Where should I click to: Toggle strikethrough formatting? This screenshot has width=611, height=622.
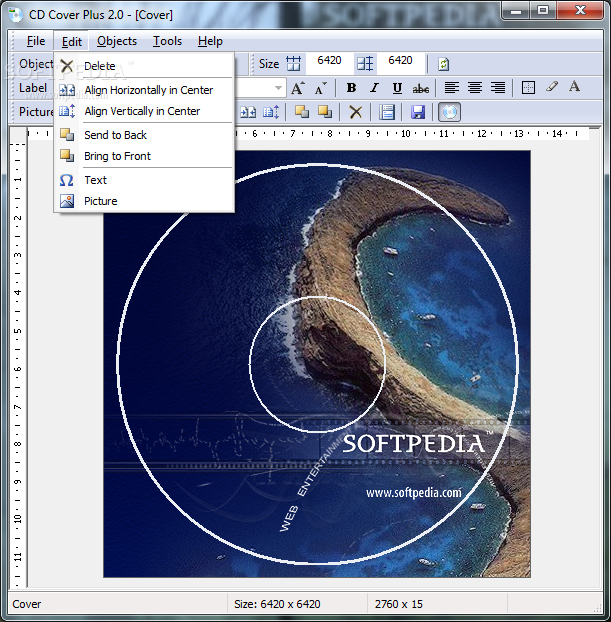pos(421,88)
